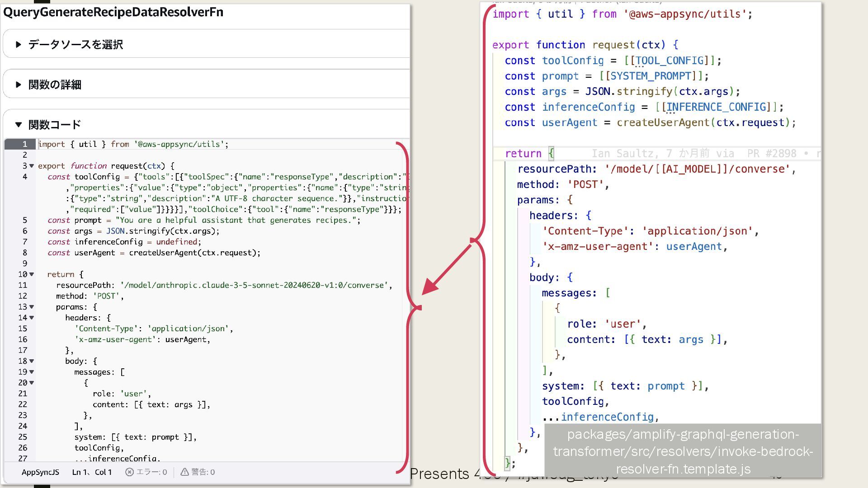This screenshot has height=488, width=868.
Task: Click the invoke-bedrock-resolver-fn.template.js path caption
Action: point(683,451)
